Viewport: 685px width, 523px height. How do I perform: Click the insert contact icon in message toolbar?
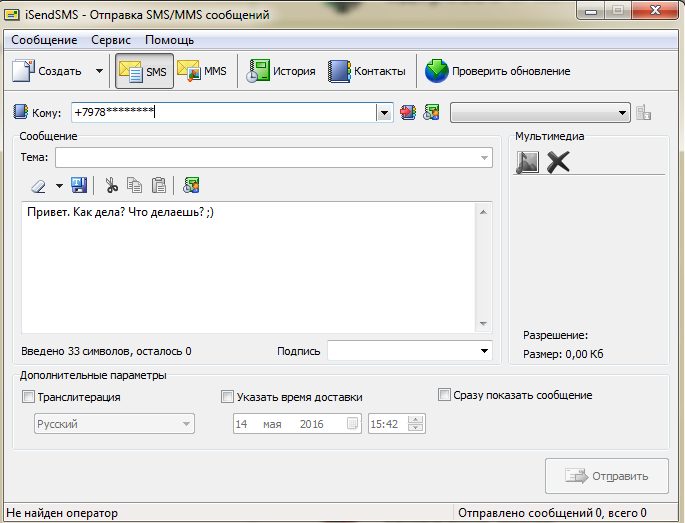coord(191,185)
